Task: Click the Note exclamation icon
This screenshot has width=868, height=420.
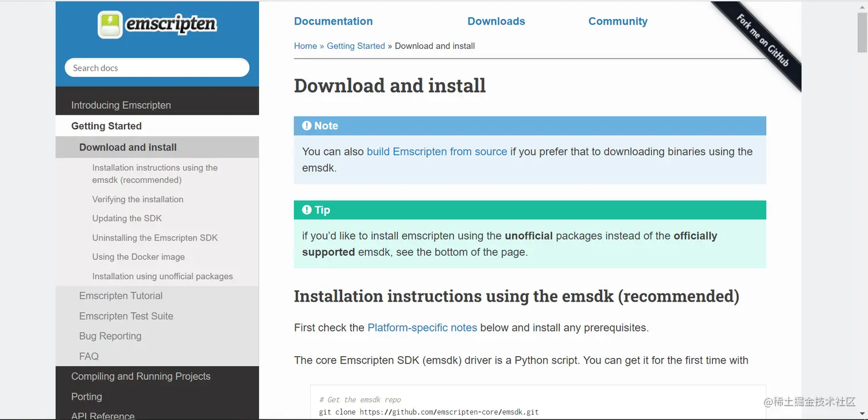Action: (x=307, y=126)
